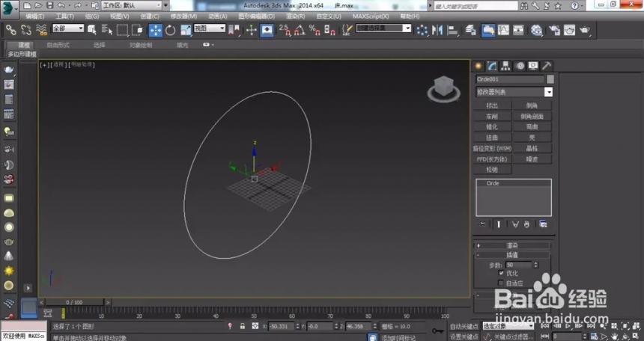The width and height of the screenshot is (644, 341).
Task: Open the Render Setup teapot icon
Action: pyautogui.click(x=554, y=30)
